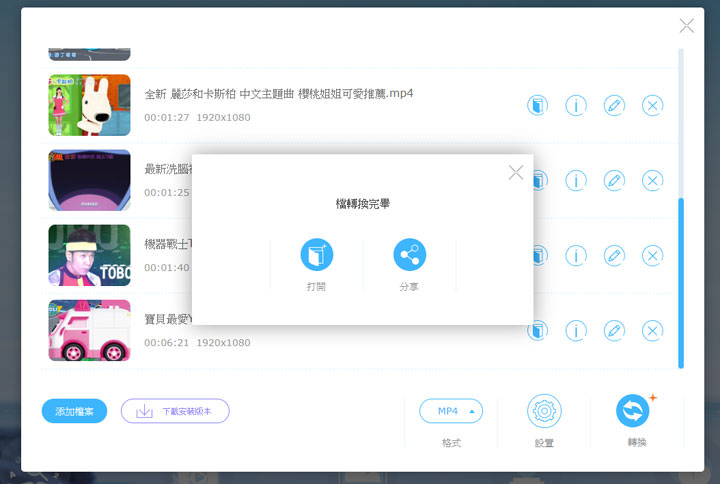
Task: Open output folder for the 寶貝最愛 video
Action: pyautogui.click(x=538, y=330)
